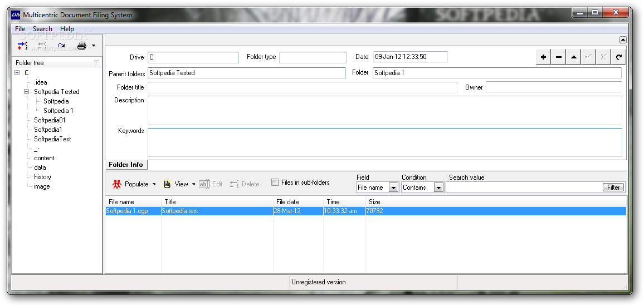Open the Populate dropdown arrow
The width and height of the screenshot is (644, 306).
tap(154, 184)
